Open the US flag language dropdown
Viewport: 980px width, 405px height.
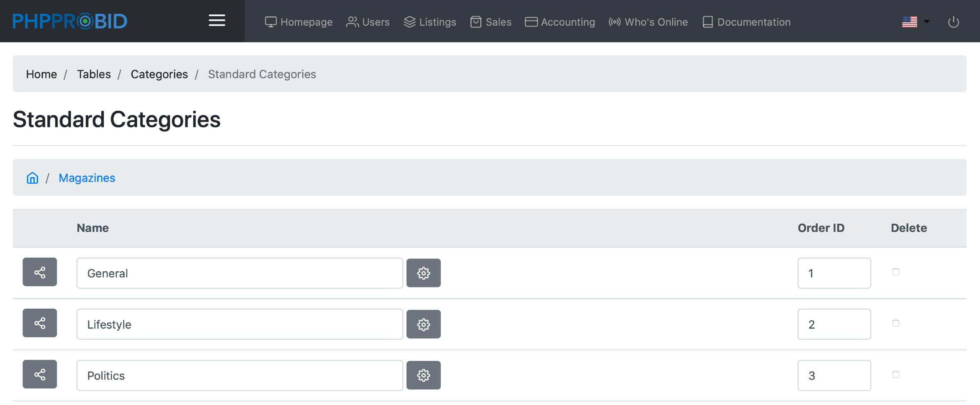(915, 22)
